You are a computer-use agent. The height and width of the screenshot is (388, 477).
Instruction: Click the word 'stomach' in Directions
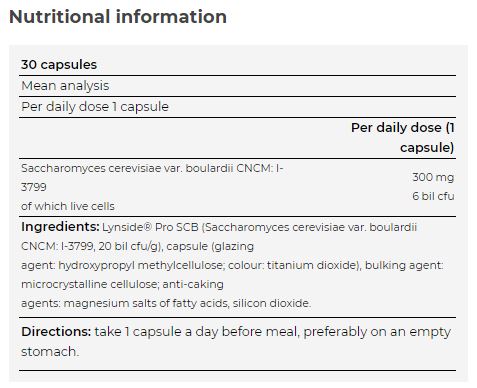pos(48,352)
